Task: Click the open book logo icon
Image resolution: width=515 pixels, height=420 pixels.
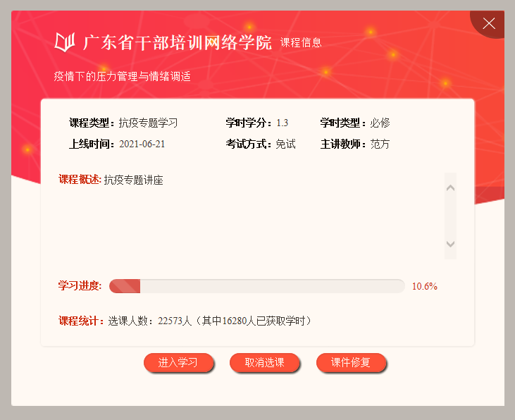Action: click(x=65, y=42)
